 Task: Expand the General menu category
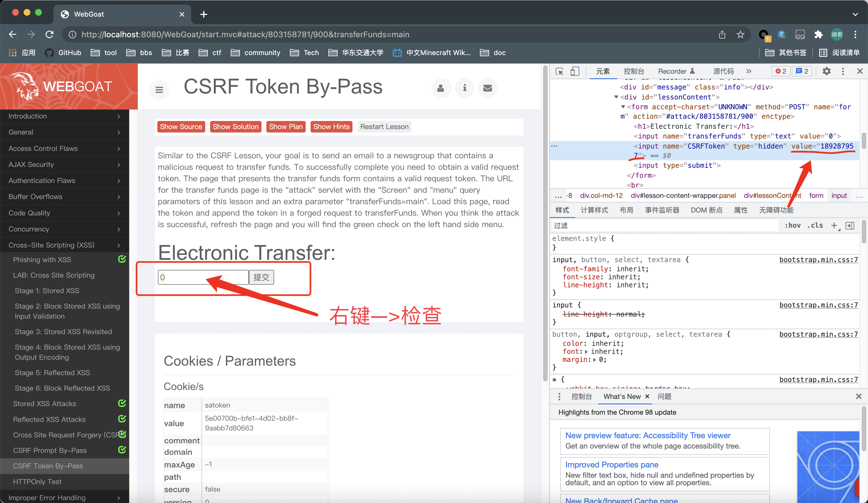point(64,132)
